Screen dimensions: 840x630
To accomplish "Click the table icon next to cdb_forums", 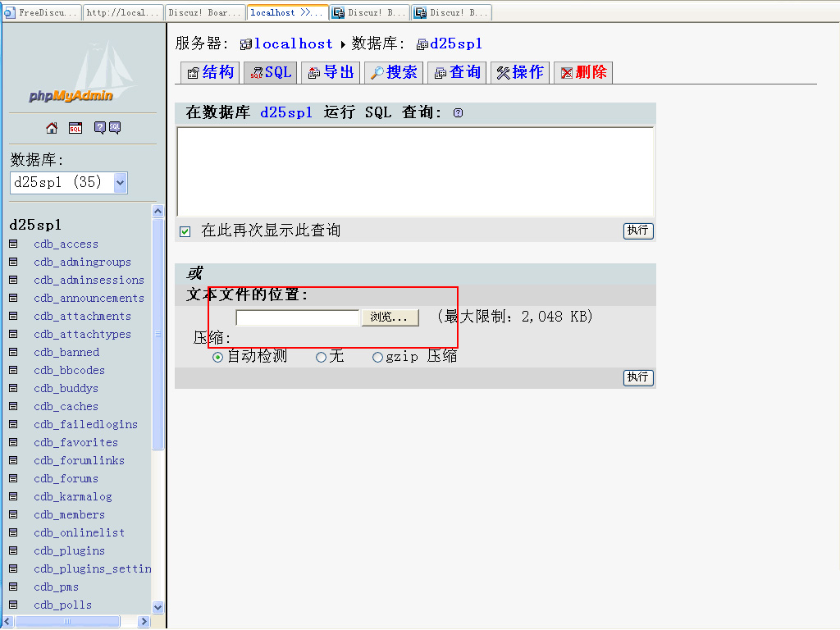I will point(12,478).
